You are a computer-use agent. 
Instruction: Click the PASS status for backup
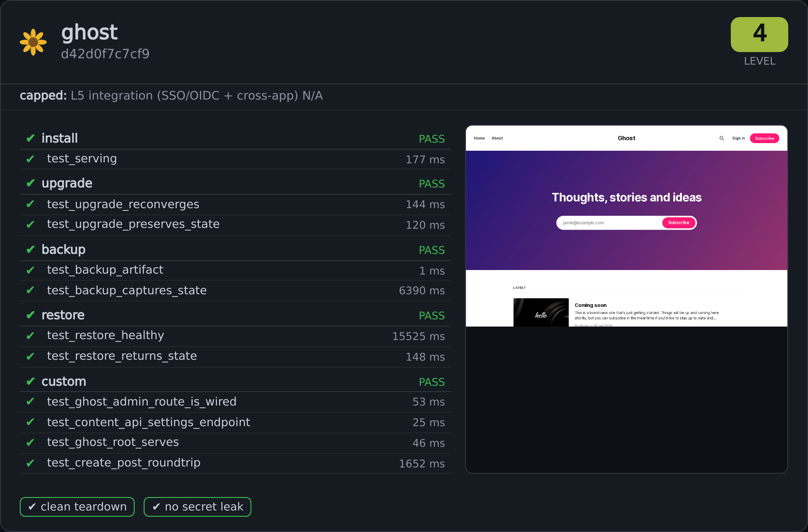click(432, 250)
